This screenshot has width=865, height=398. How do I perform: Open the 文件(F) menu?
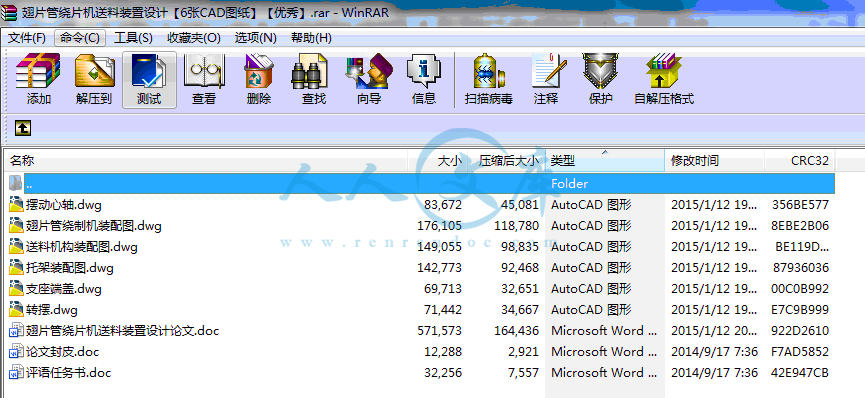[x=26, y=38]
